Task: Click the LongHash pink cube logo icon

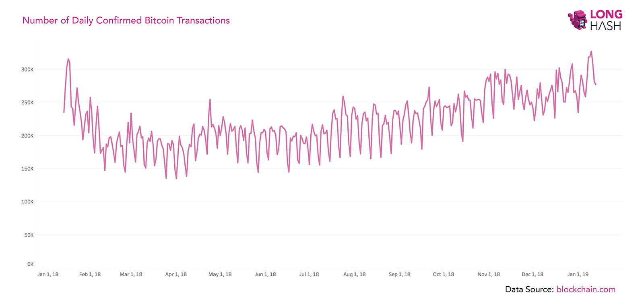Action: [x=577, y=20]
